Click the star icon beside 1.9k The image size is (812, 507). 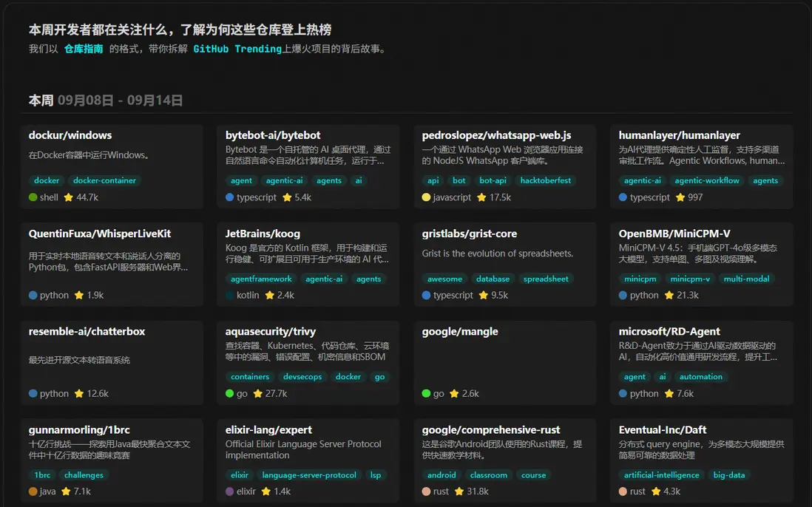[x=78, y=295]
